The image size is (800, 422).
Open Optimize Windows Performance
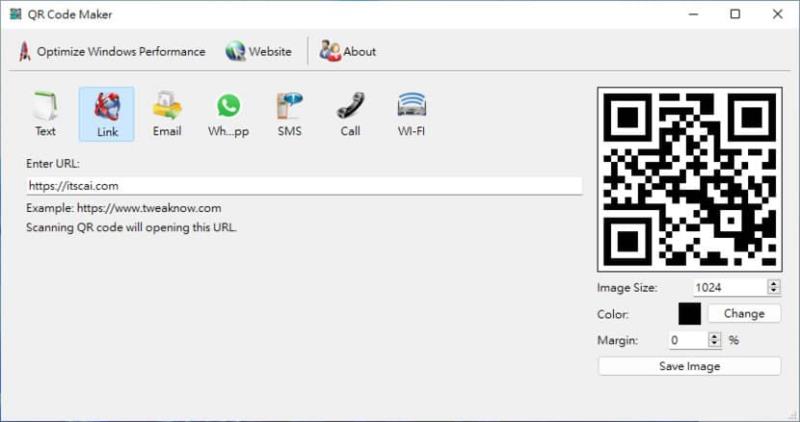pyautogui.click(x=111, y=51)
